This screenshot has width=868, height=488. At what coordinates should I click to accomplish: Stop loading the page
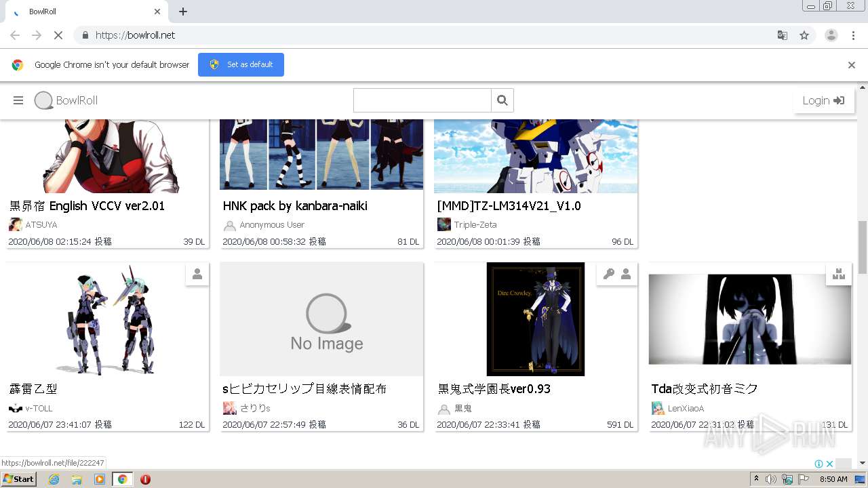pos(58,35)
